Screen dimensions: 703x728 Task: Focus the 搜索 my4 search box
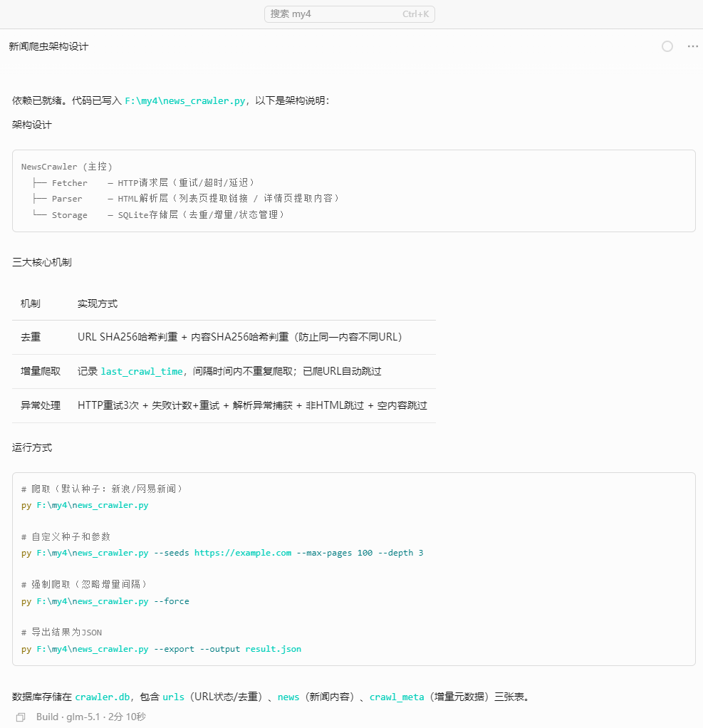[335, 14]
